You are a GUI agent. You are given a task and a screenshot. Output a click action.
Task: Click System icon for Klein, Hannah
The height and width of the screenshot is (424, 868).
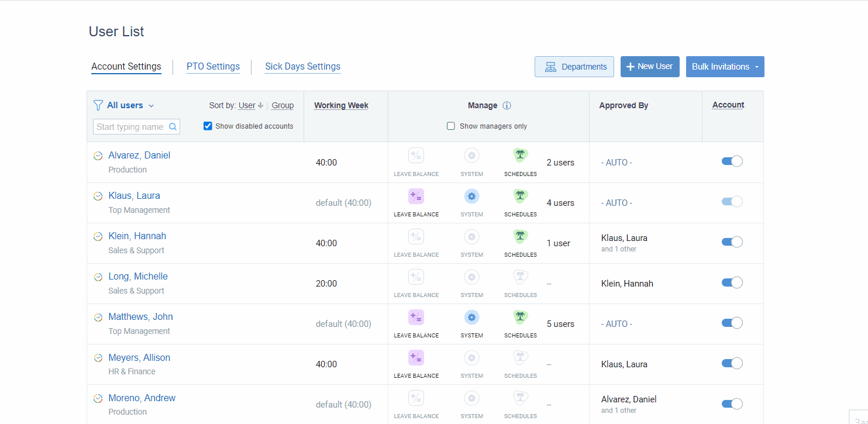tap(472, 236)
